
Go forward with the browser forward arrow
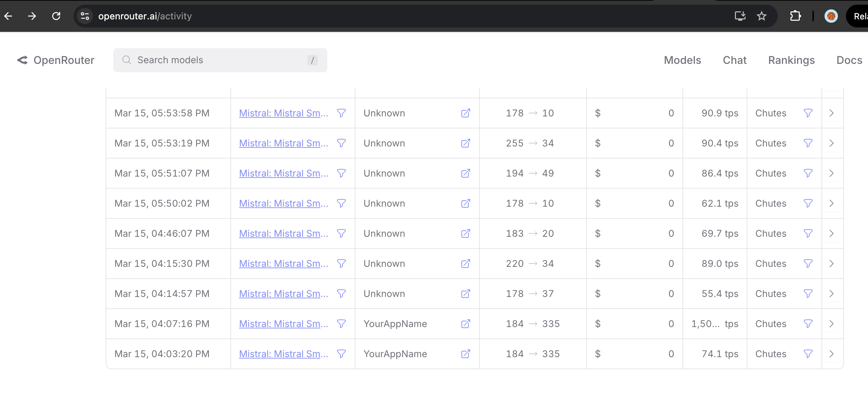point(32,16)
